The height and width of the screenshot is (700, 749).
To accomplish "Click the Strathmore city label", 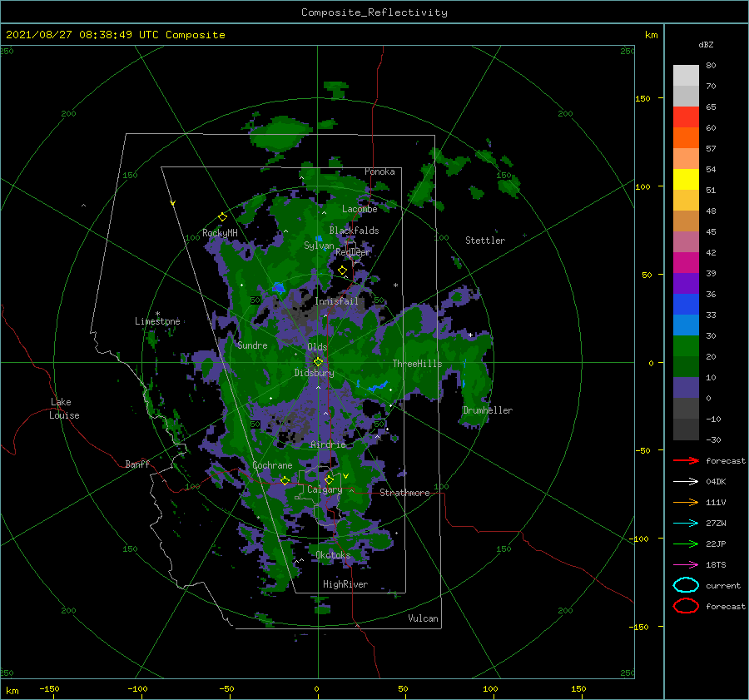I will pyautogui.click(x=404, y=493).
